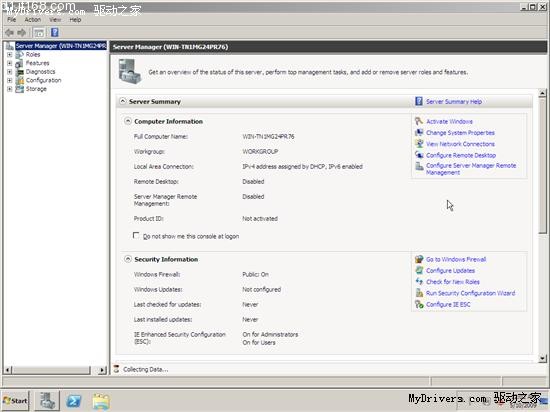The height and width of the screenshot is (412, 550).
Task: Click the tree pane scroll left arrow
Action: (8, 370)
